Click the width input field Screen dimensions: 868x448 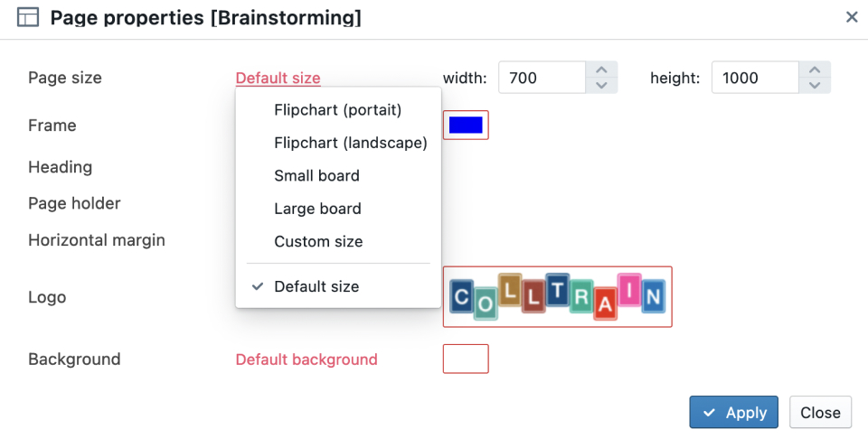[542, 78]
